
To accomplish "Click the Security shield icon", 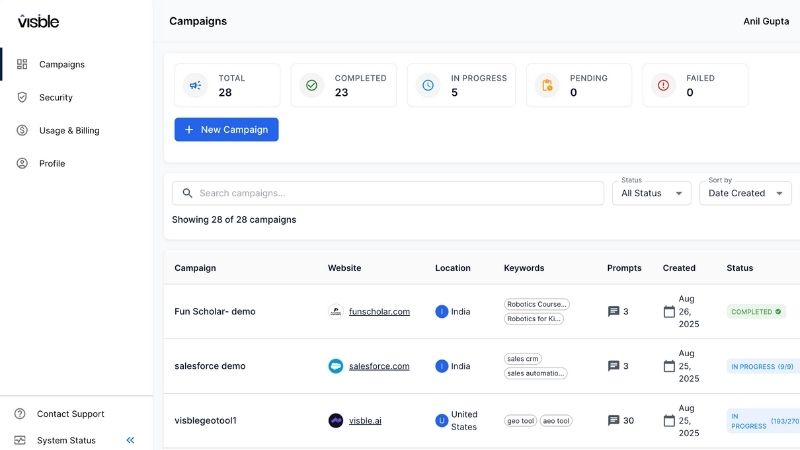I will pos(22,97).
